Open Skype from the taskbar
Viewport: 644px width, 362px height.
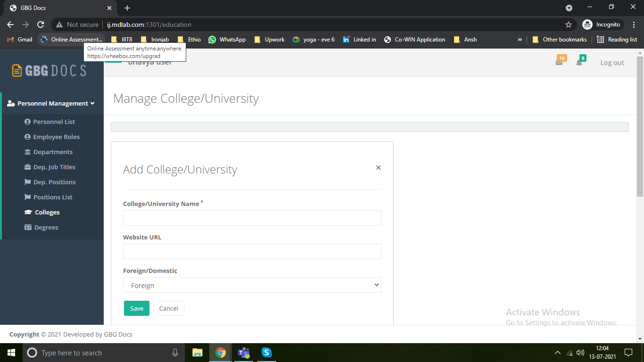[266, 353]
